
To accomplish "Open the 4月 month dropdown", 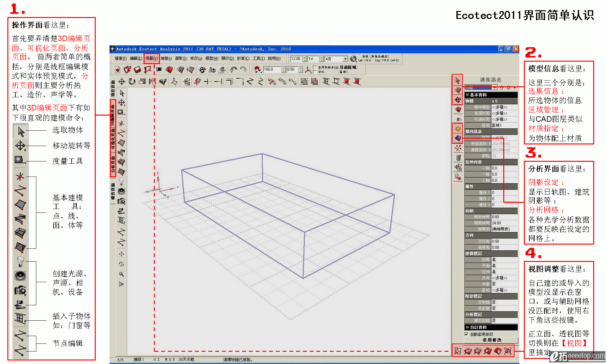I will (x=345, y=59).
